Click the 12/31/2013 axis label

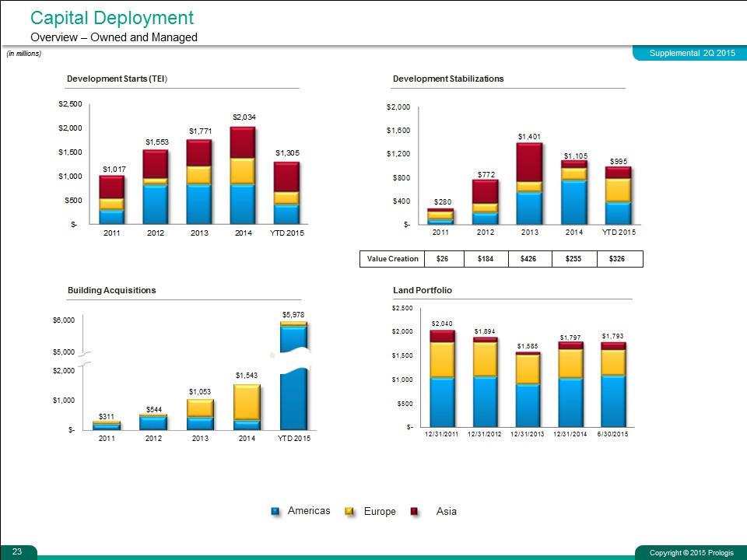(528, 434)
